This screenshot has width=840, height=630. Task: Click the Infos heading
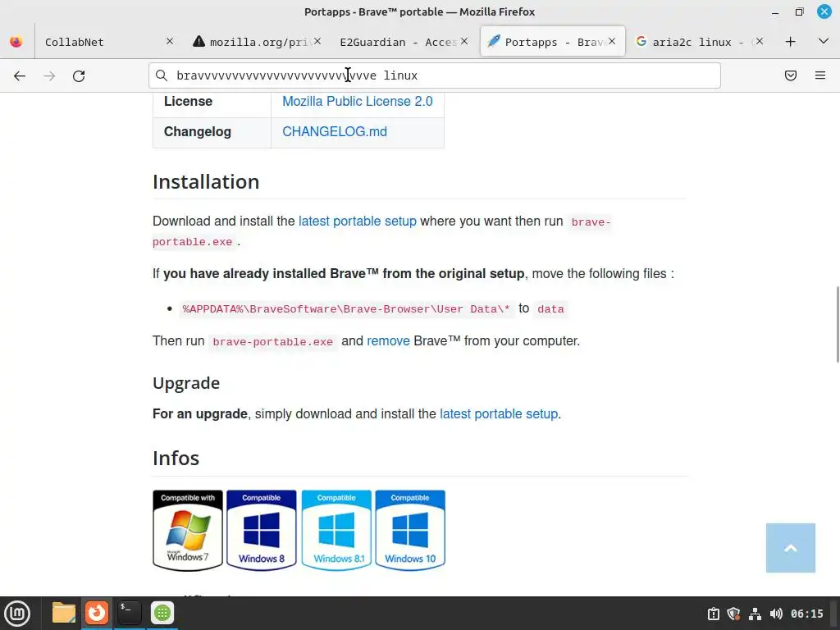pyautogui.click(x=176, y=459)
